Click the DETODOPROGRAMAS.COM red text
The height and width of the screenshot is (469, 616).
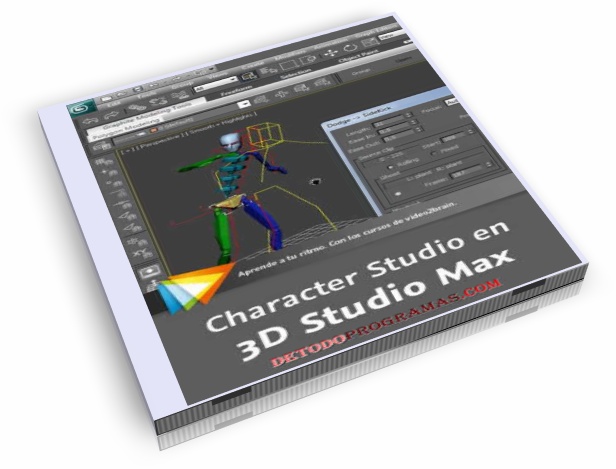387,322
